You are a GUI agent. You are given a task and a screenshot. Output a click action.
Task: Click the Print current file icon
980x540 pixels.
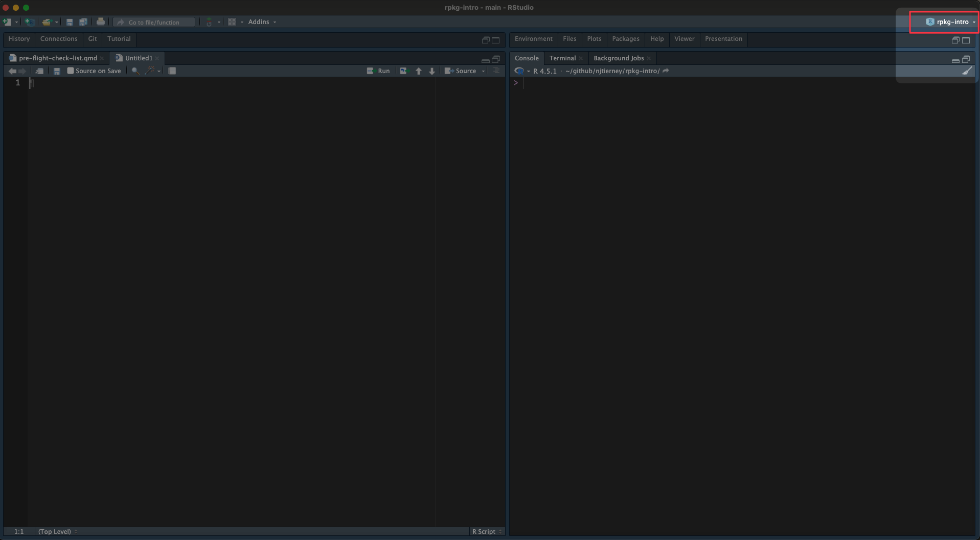pyautogui.click(x=101, y=22)
